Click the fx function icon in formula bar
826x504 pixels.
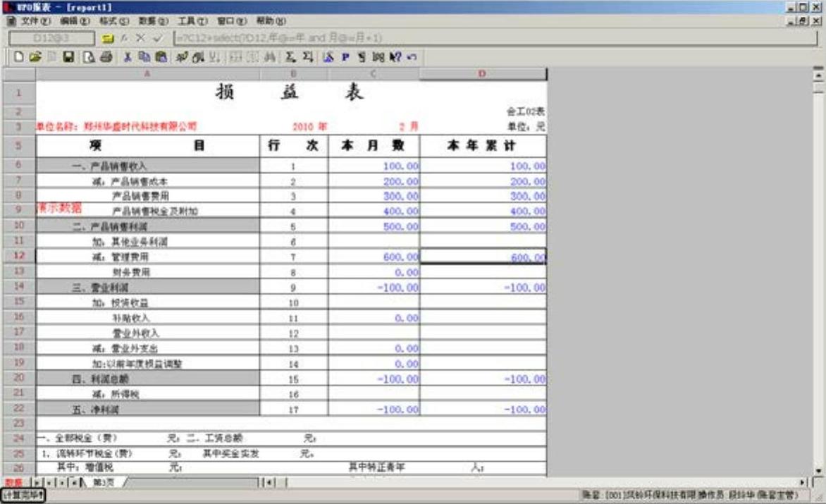click(124, 38)
